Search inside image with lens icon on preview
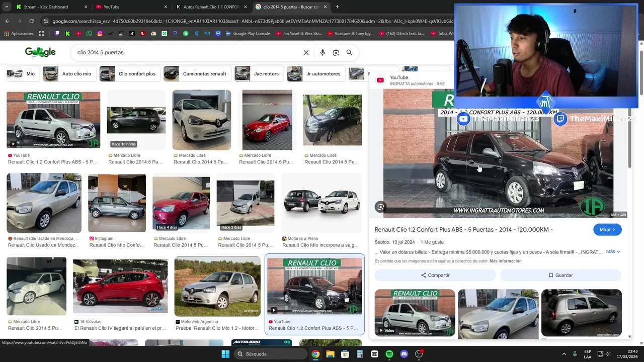The height and width of the screenshot is (362, 644). [380, 207]
